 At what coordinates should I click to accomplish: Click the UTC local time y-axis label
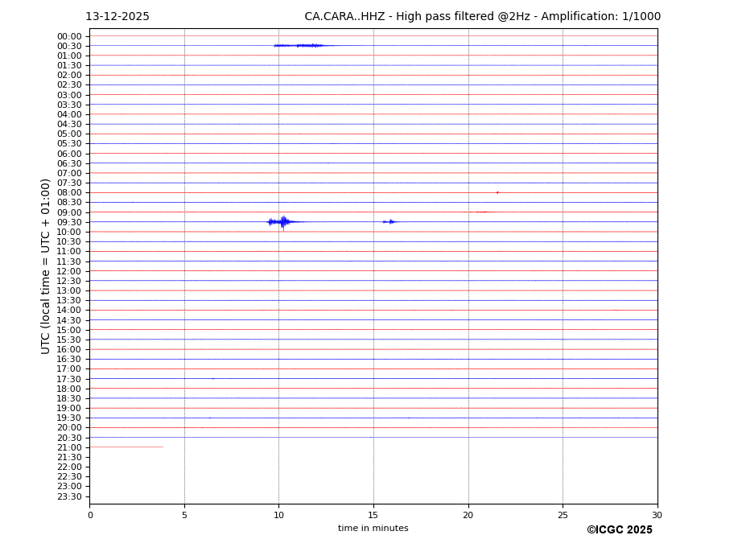pyautogui.click(x=46, y=266)
